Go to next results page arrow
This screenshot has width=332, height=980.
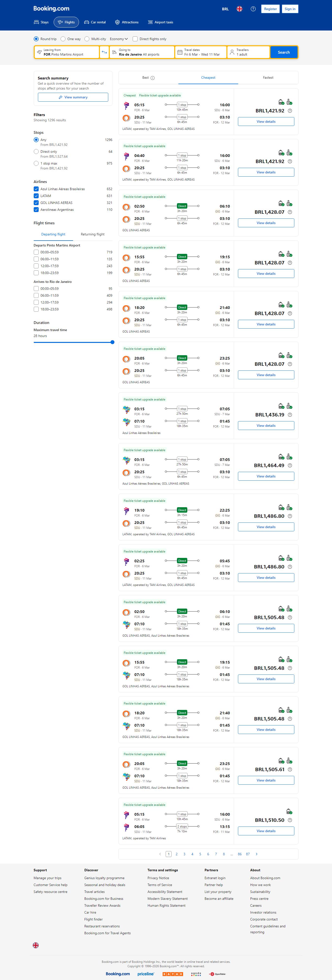pos(256,854)
